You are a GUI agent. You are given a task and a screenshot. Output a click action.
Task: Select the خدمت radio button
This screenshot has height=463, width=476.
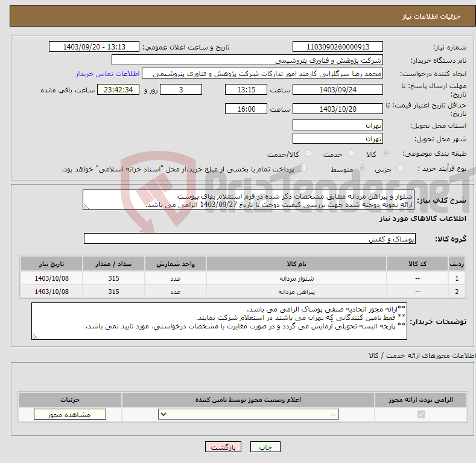tap(351, 153)
